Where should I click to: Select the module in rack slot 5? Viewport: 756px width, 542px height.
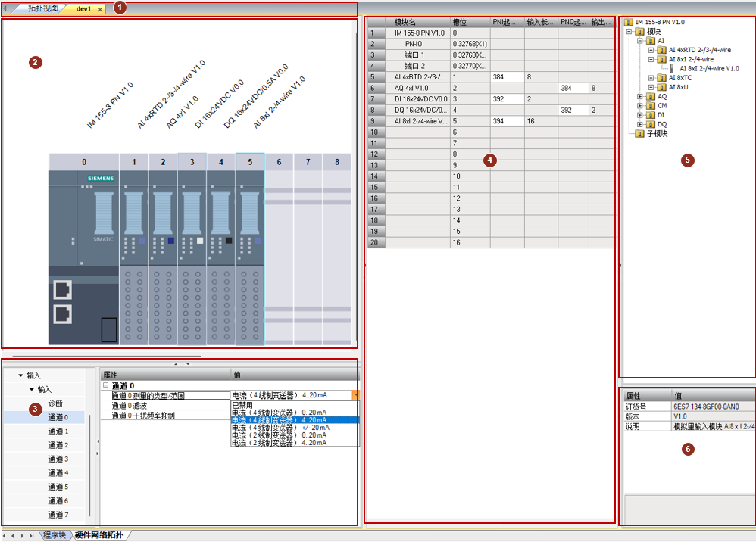click(250, 257)
